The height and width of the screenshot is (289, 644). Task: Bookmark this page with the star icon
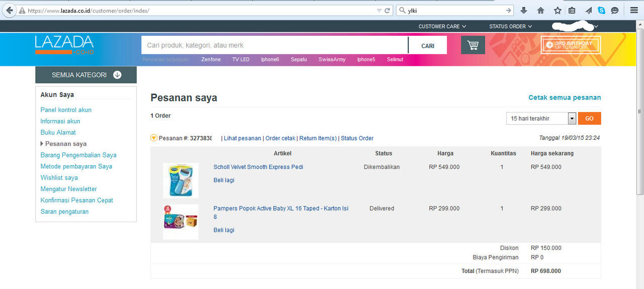pos(557,10)
